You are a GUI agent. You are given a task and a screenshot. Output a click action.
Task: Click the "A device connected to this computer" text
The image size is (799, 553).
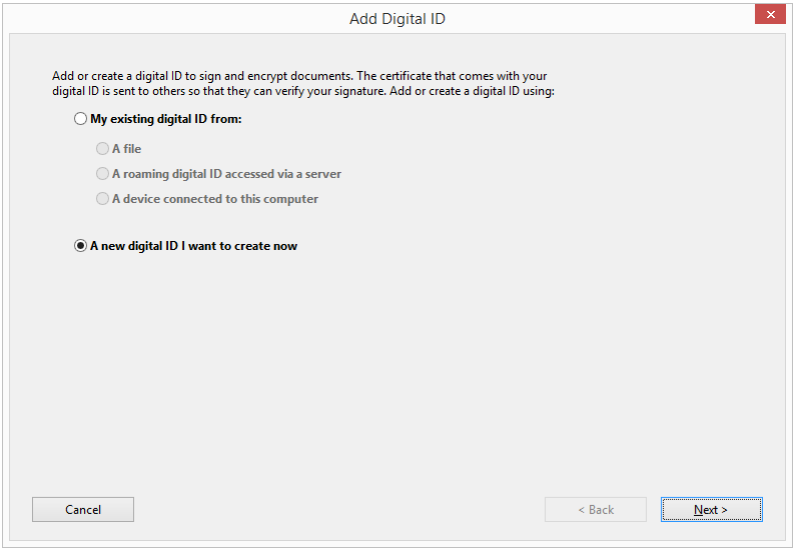tap(215, 199)
